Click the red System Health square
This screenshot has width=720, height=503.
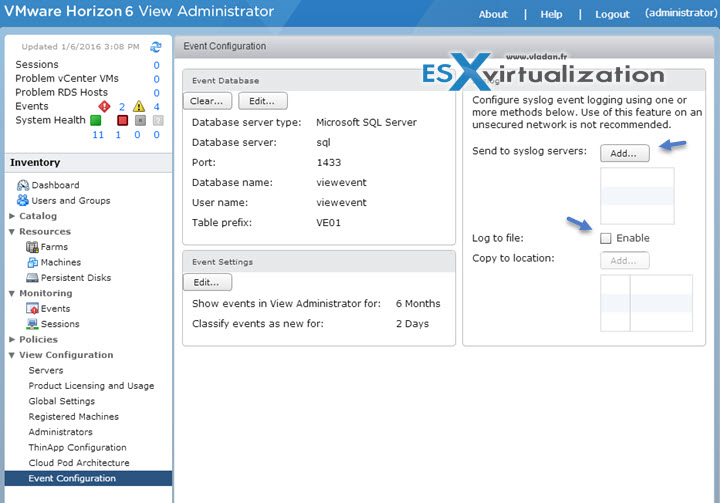coord(122,120)
